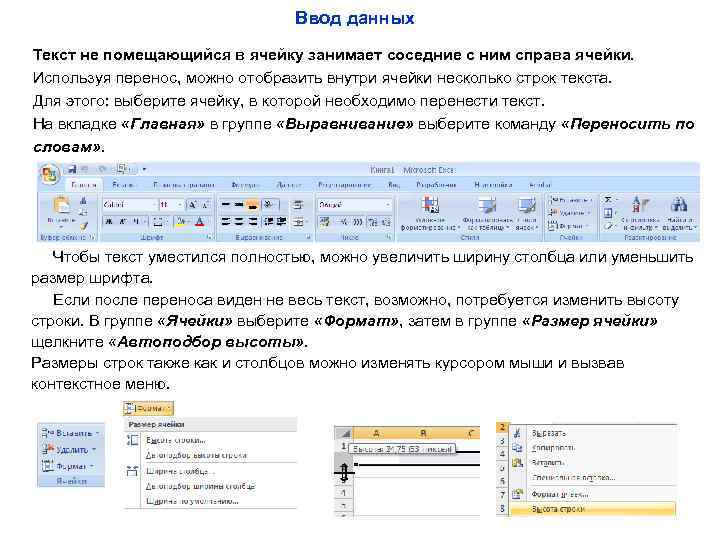Viewport: 720px width, 540px height.
Task: Toggle align text left
Action: 225,222
